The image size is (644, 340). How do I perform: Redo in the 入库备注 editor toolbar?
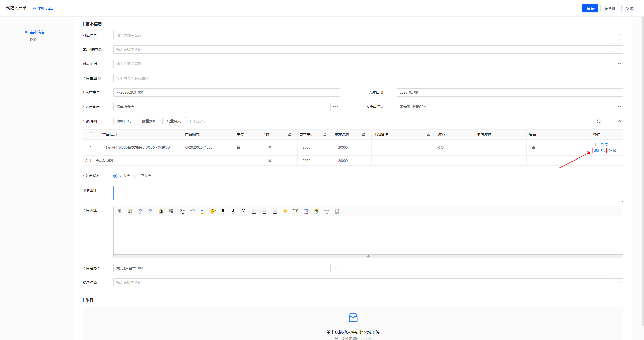151,211
